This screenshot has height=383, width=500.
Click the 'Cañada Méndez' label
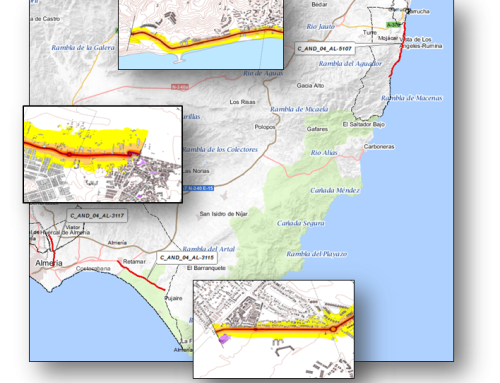pyautogui.click(x=335, y=190)
